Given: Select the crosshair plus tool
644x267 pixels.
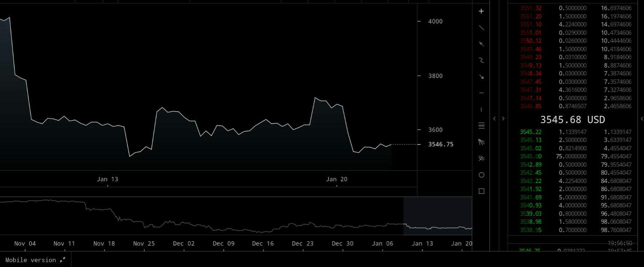Looking at the screenshot, I should (481, 11).
